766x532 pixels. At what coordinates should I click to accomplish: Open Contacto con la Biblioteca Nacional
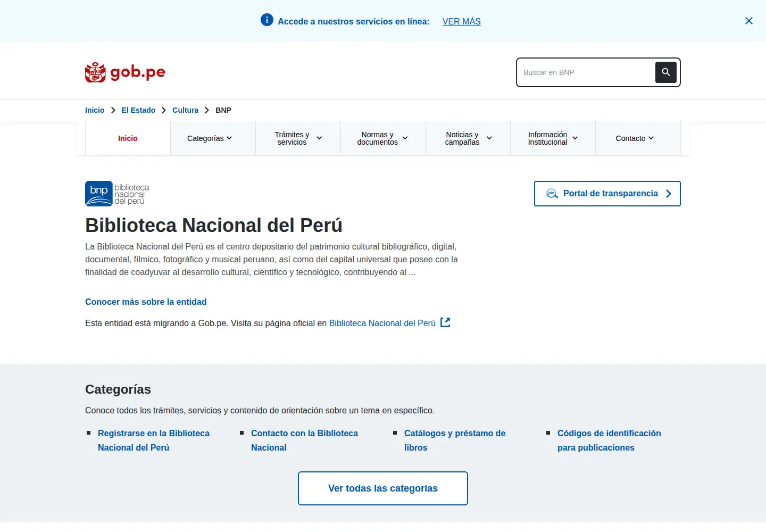304,440
